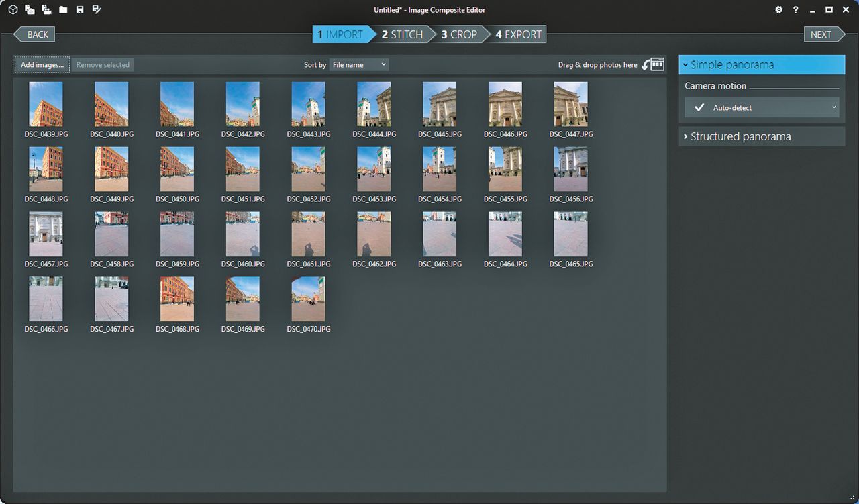Image resolution: width=859 pixels, height=504 pixels.
Task: Click New Panorama From Video icon
Action: [46, 9]
